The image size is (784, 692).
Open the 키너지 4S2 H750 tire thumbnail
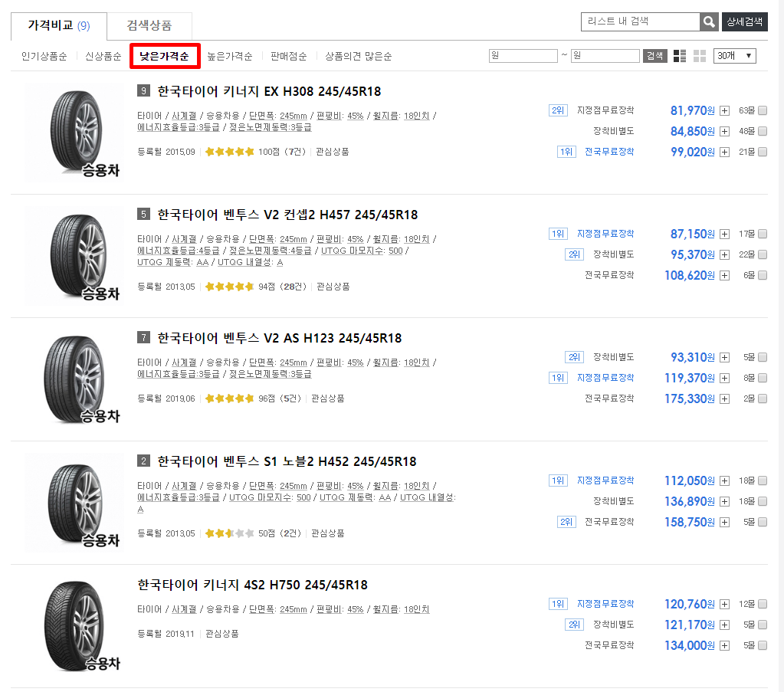(74, 625)
